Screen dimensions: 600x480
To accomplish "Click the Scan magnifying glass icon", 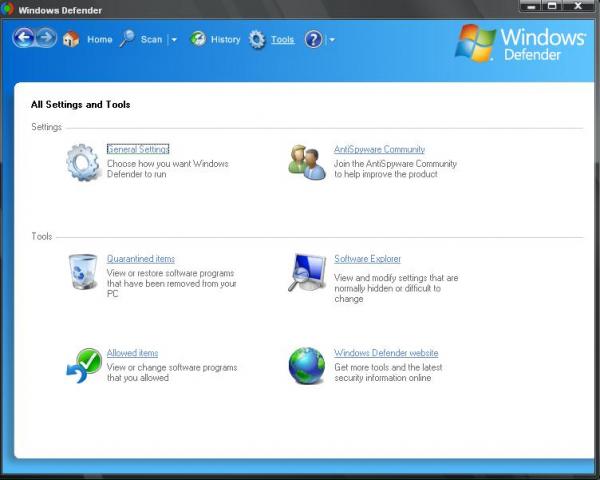I will (x=127, y=38).
